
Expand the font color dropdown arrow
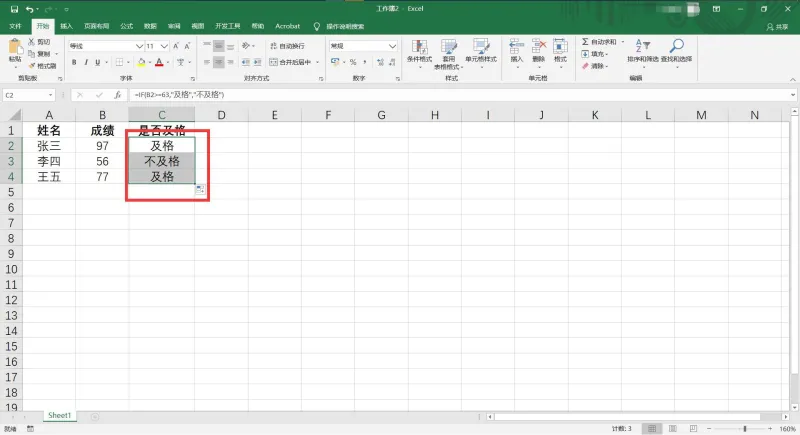click(x=168, y=62)
